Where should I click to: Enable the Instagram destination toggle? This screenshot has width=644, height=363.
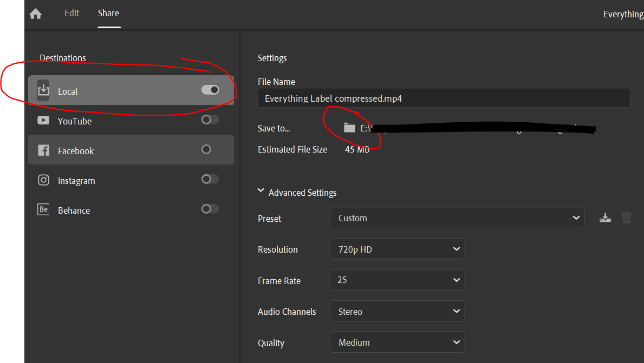click(210, 179)
